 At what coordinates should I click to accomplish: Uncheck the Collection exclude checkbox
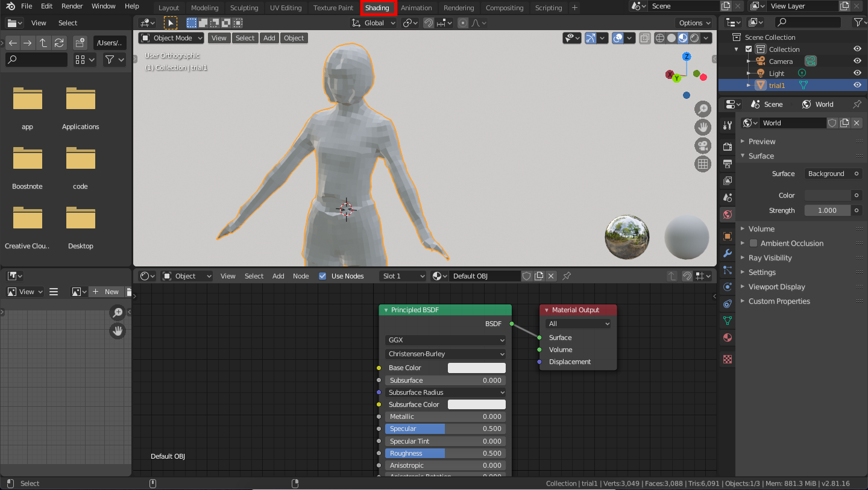point(749,49)
